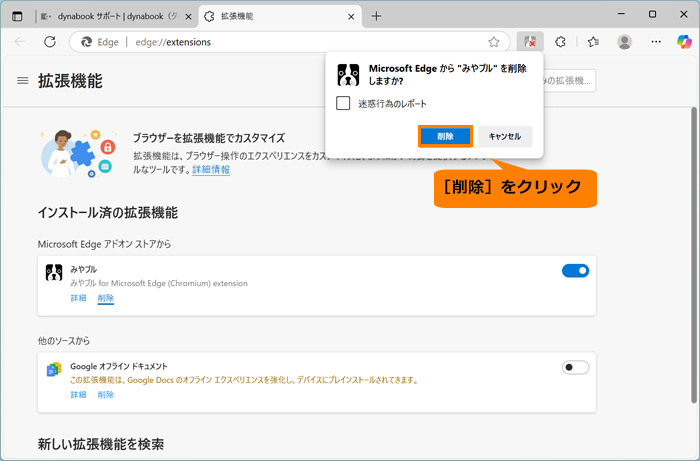This screenshot has height=461, width=700.
Task: Click the Google オフライン ドキュメント name text
Action: [x=119, y=366]
